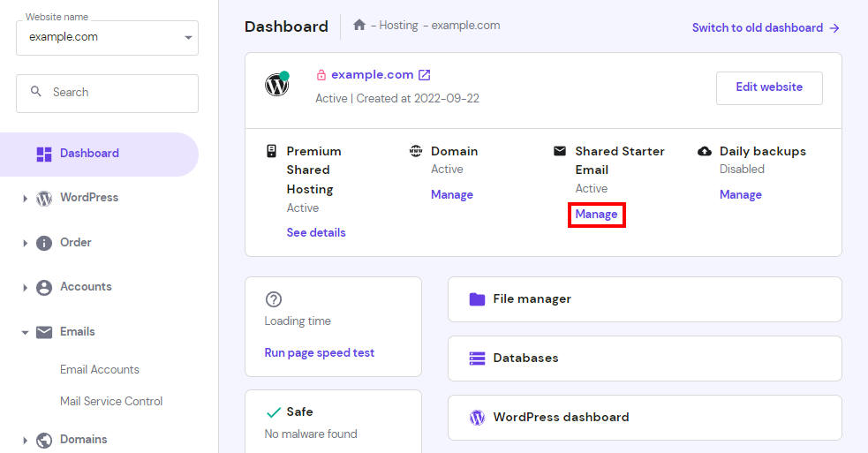
Task: Click the Domain globe icon
Action: pyautogui.click(x=416, y=151)
